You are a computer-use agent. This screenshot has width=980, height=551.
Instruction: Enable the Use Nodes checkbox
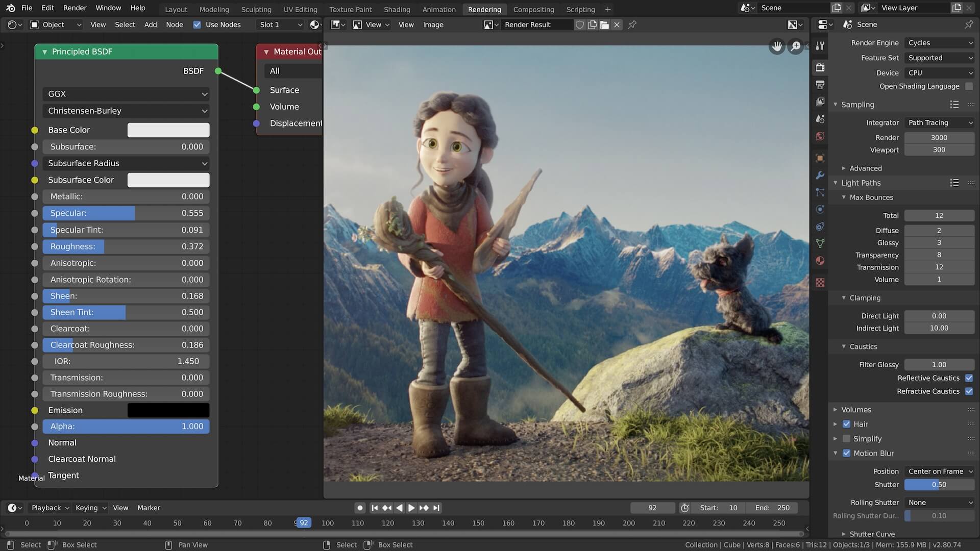[197, 24]
